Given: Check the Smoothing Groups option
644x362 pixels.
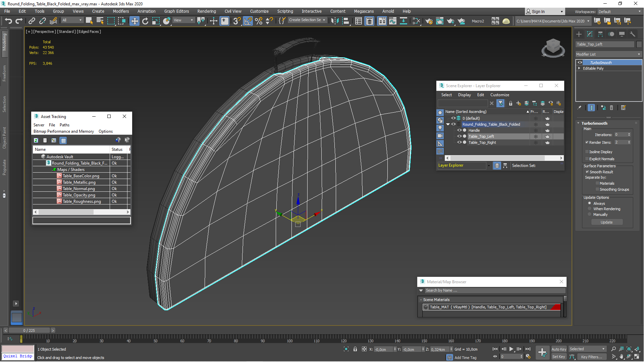Looking at the screenshot, I should coord(597,189).
